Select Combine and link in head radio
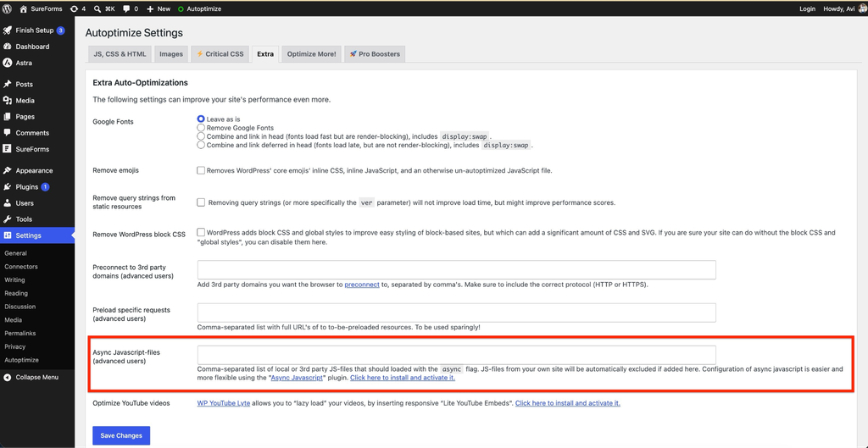Viewport: 868px width, 448px height. click(x=201, y=136)
